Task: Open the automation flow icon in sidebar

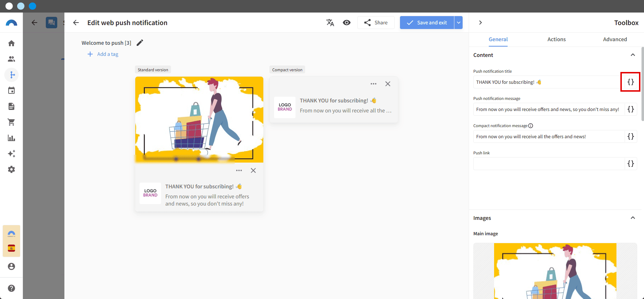Action: (x=12, y=75)
